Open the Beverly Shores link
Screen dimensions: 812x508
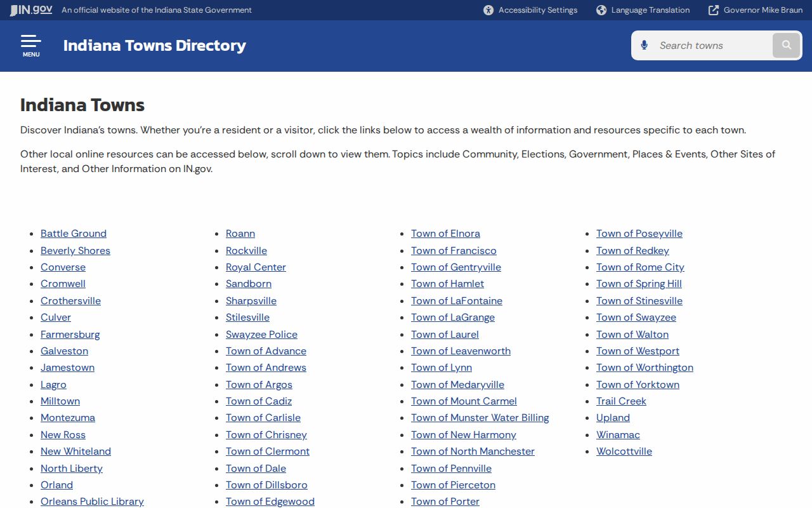point(75,250)
